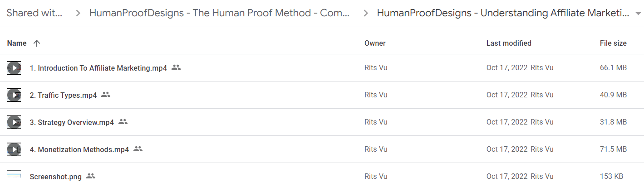644x187 pixels.
Task: Click the video icon for Strategy Overview.mp4
Action: coord(14,122)
